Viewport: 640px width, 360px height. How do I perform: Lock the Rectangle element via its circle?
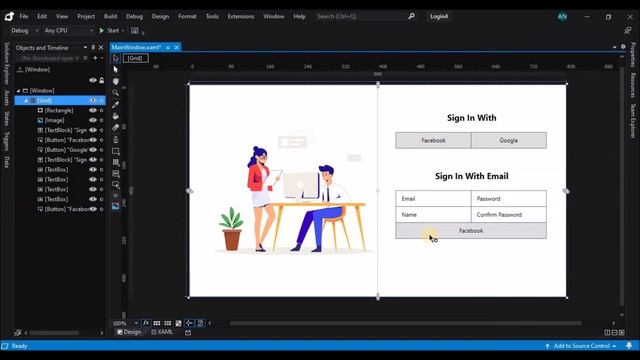(101, 111)
